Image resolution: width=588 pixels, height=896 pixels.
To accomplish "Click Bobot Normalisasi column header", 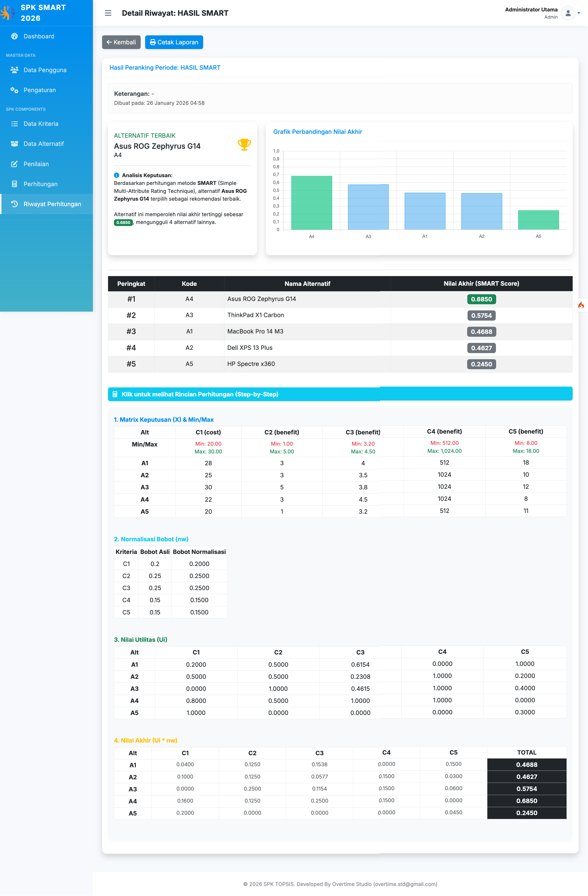I will click(x=199, y=551).
